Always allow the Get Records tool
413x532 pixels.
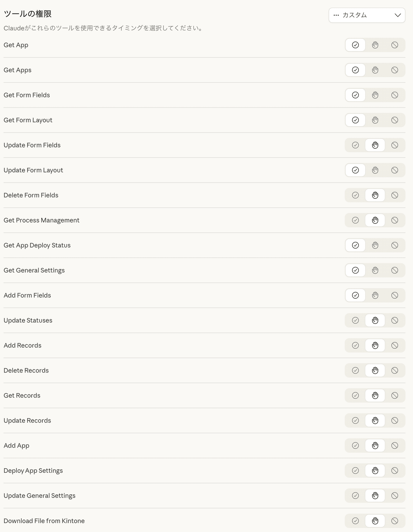click(355, 396)
